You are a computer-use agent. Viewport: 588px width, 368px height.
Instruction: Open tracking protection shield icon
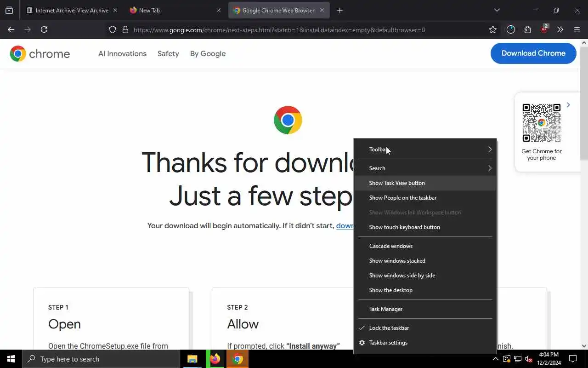point(113,30)
